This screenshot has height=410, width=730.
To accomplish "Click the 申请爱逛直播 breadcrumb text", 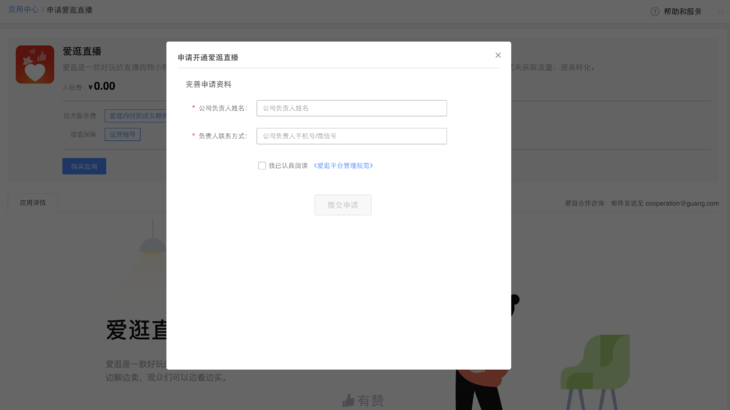I will pos(69,10).
